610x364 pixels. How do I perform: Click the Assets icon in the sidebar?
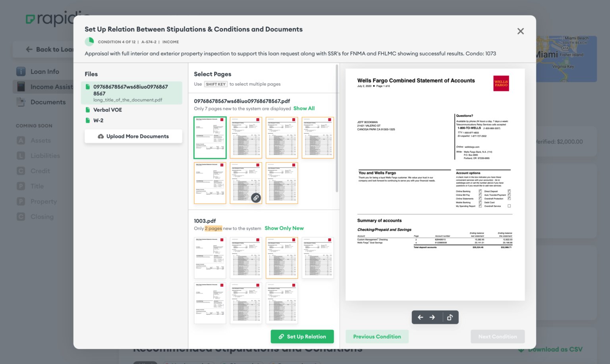point(21,141)
